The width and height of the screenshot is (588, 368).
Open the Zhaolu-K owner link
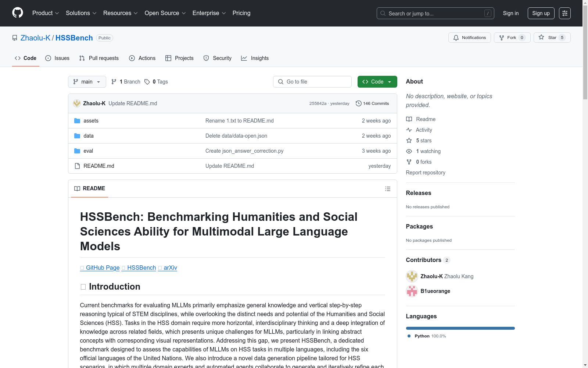pyautogui.click(x=35, y=38)
